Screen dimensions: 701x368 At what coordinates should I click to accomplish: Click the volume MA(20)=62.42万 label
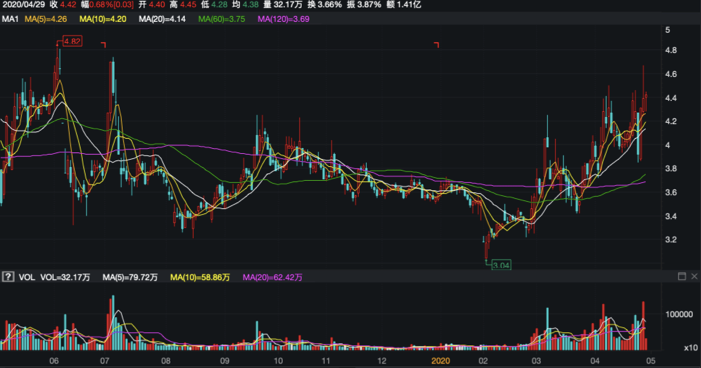tap(272, 277)
